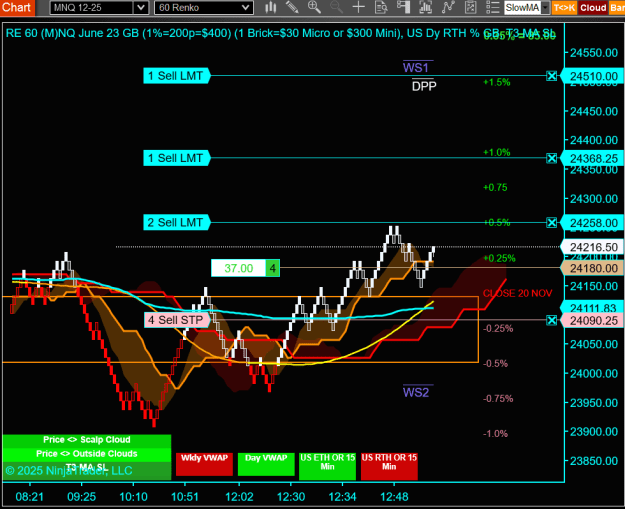Select the 1 Sell LMT order at 24368.25

click(x=177, y=158)
